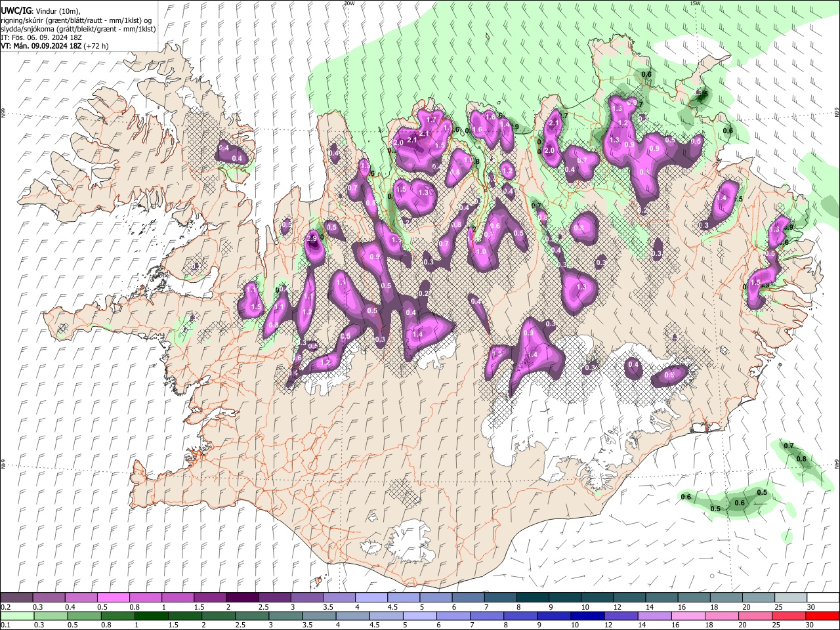The image size is (840, 630).
Task: Click the white snow-scale swatch labeled 30
Action: pyautogui.click(x=822, y=598)
